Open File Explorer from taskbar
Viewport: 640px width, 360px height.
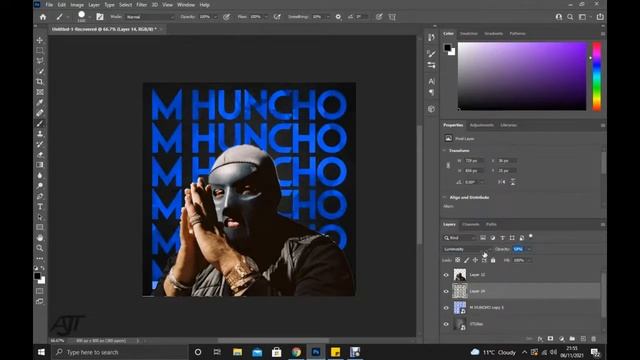click(238, 352)
